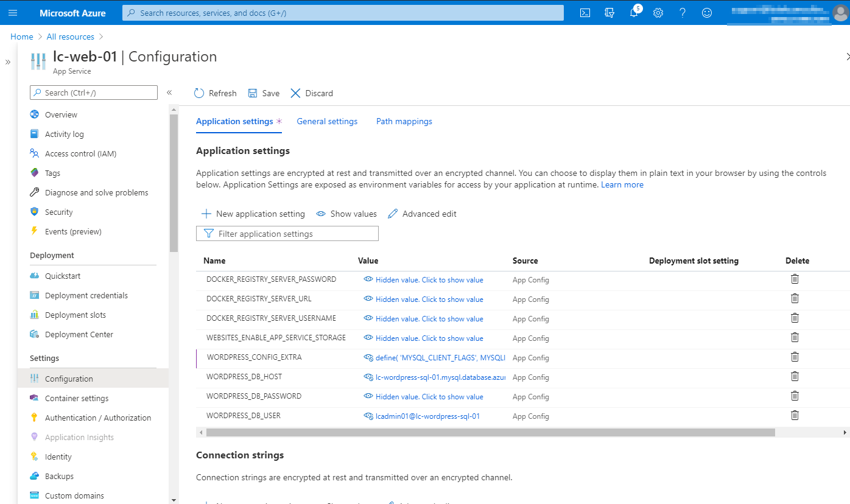Open Advanced edit with the pencil icon

(422, 214)
